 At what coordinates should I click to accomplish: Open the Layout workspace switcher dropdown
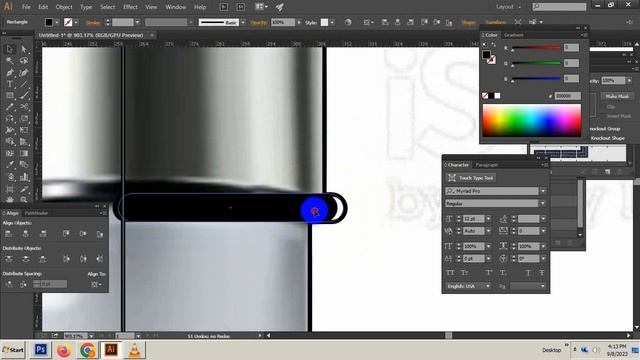[x=509, y=7]
